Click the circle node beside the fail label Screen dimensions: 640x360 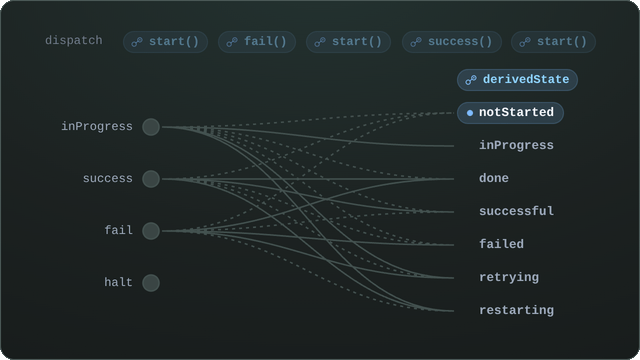151,231
